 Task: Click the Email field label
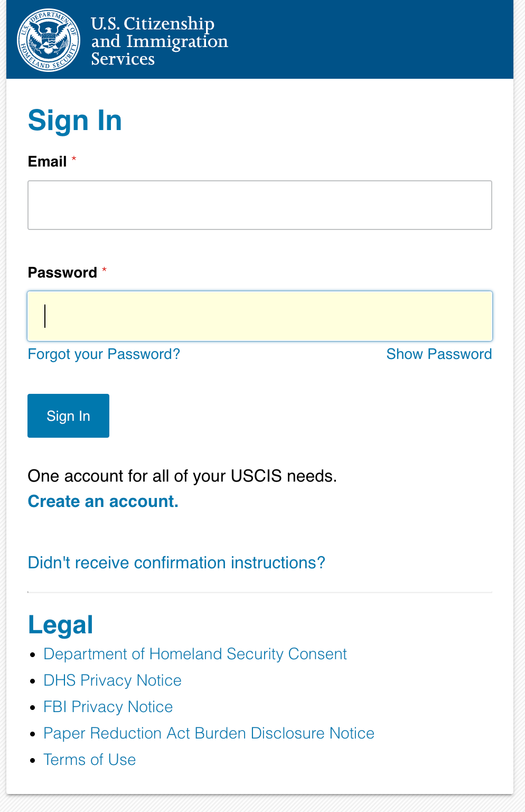(x=48, y=162)
